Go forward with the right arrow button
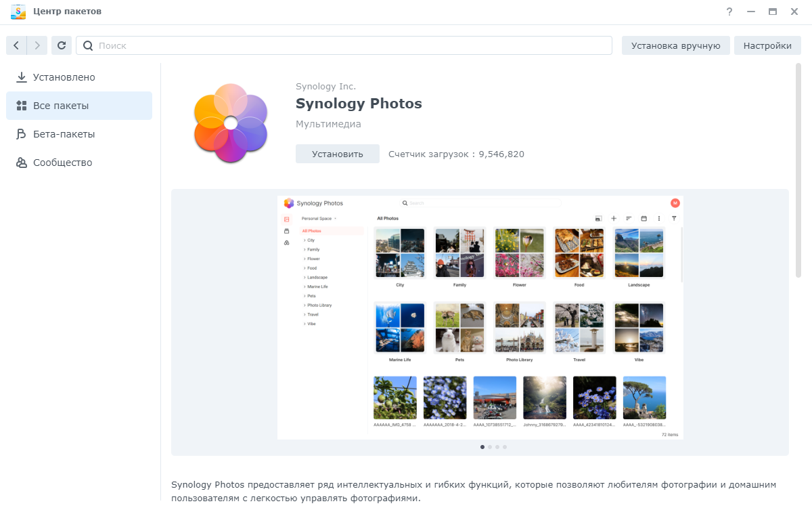Viewport: 812px width, 510px height. click(37, 45)
